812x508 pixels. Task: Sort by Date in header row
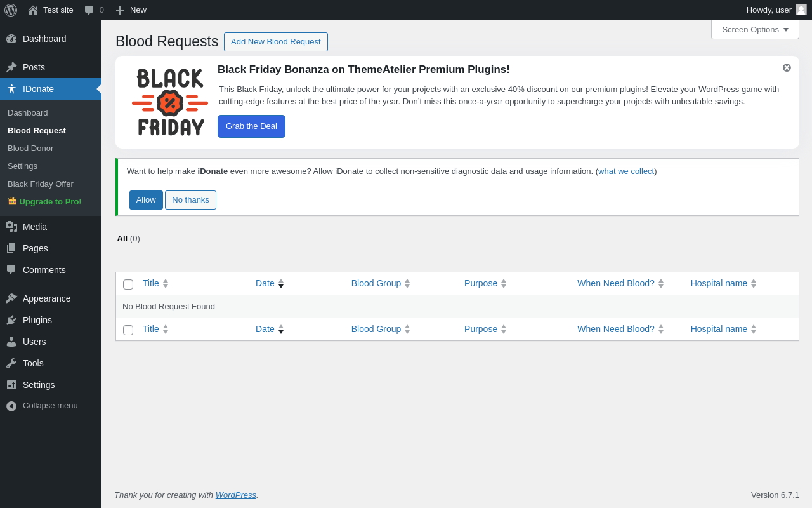click(270, 283)
